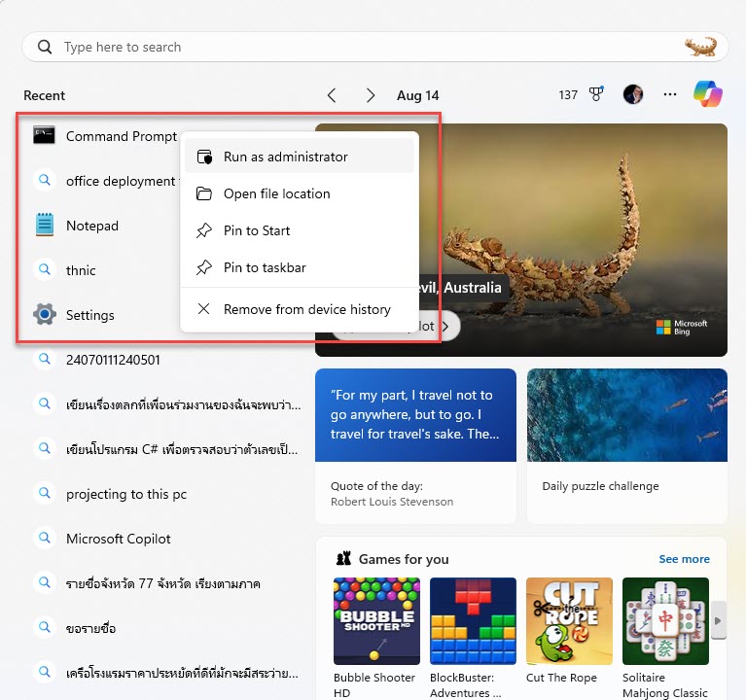This screenshot has width=746, height=700.
Task: Select Run as administrator
Action: click(x=285, y=157)
